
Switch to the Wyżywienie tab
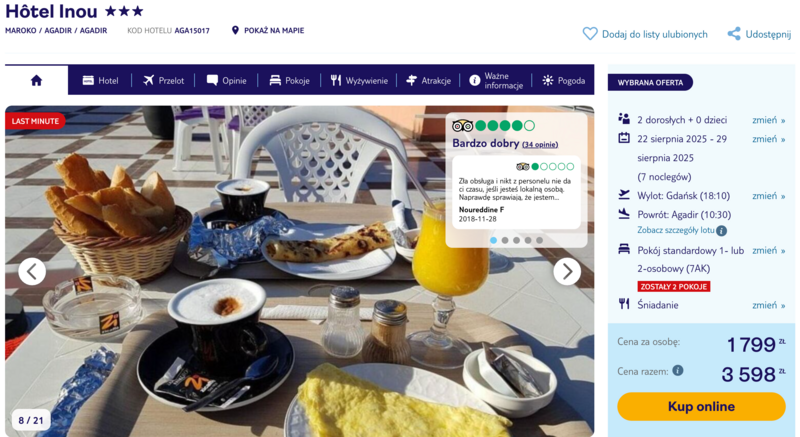pos(359,81)
